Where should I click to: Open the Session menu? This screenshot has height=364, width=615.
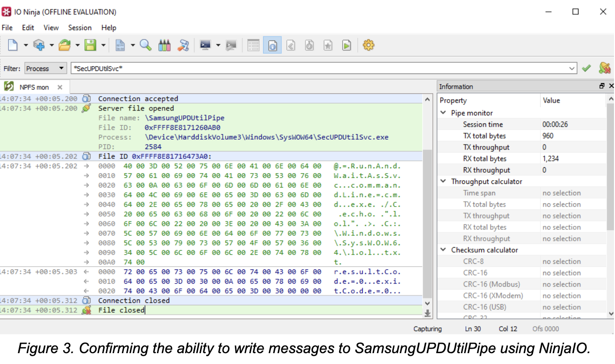click(79, 28)
